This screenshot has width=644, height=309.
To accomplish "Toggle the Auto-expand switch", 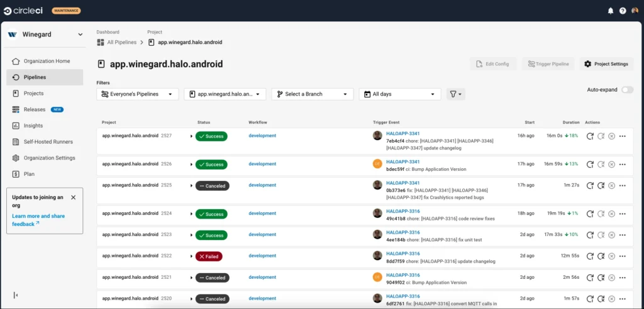I will tap(627, 90).
